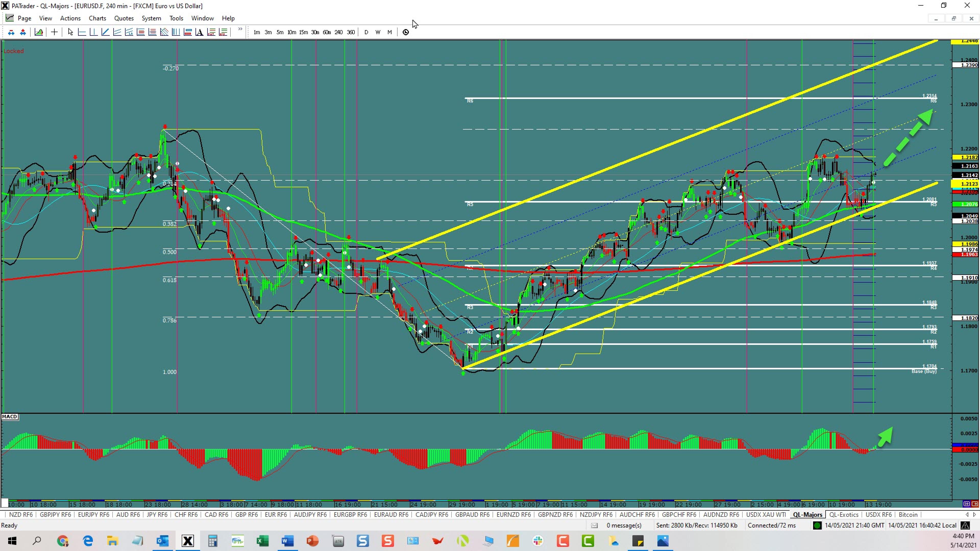
Task: Click the sell order arrows icon
Action: tap(11, 32)
